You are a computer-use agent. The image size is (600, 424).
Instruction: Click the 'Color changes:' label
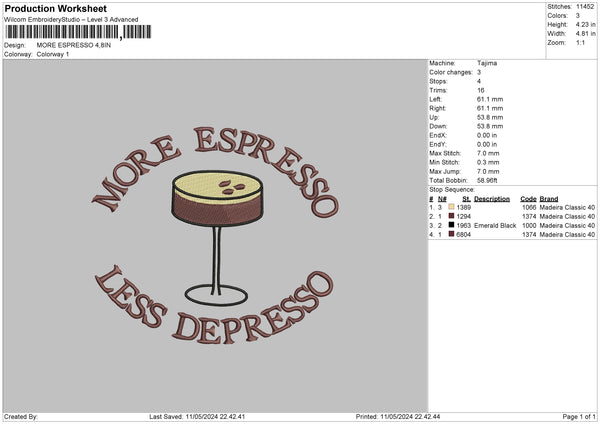(x=451, y=72)
